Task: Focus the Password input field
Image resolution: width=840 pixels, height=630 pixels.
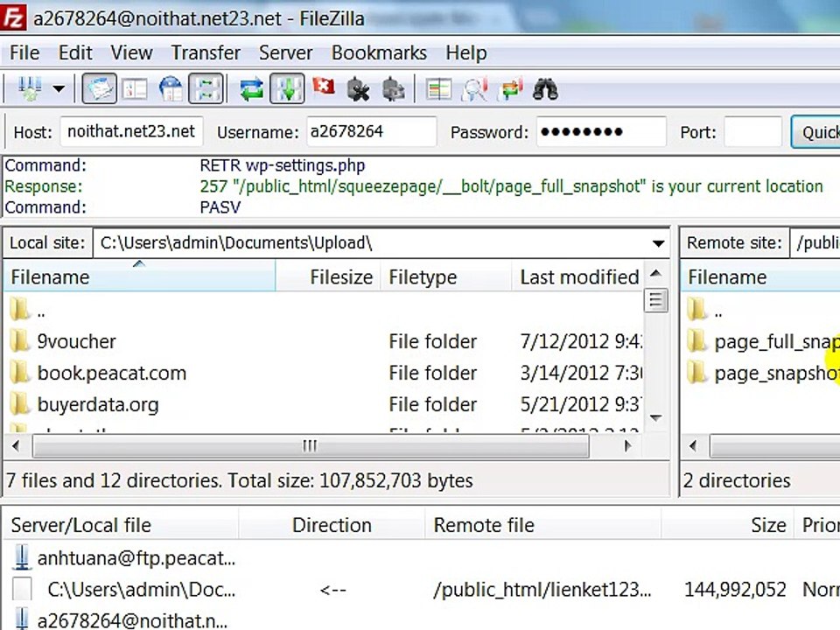Action: 601,131
